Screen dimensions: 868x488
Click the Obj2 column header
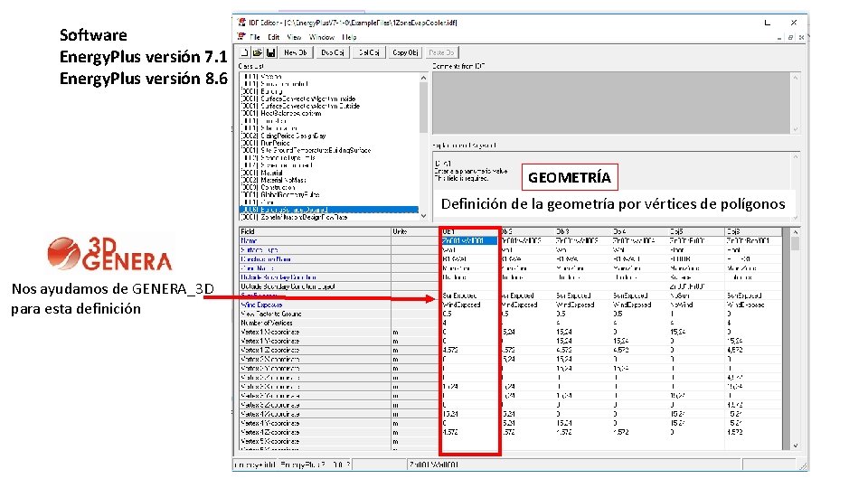click(527, 231)
